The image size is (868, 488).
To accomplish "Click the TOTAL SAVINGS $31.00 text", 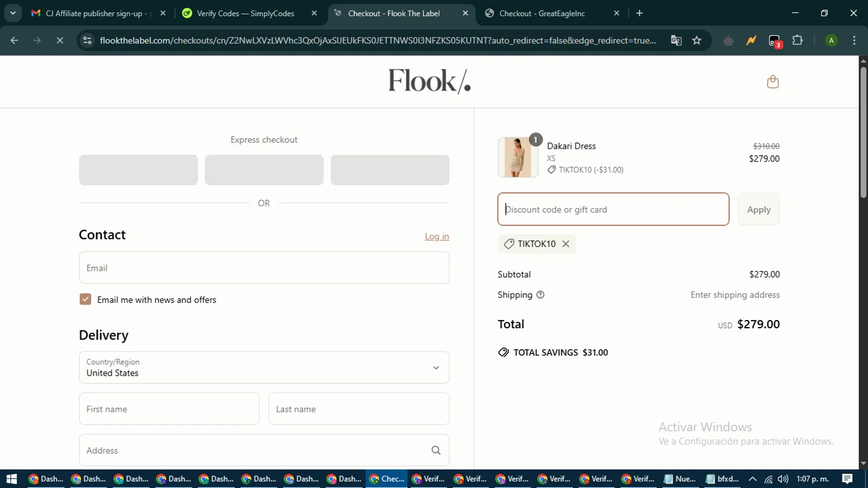I will click(560, 353).
